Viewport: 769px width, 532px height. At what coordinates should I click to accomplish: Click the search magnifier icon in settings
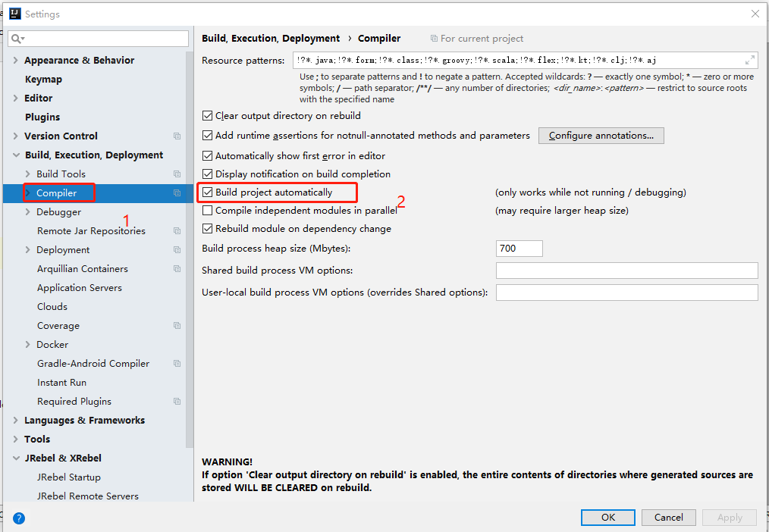[x=16, y=39]
